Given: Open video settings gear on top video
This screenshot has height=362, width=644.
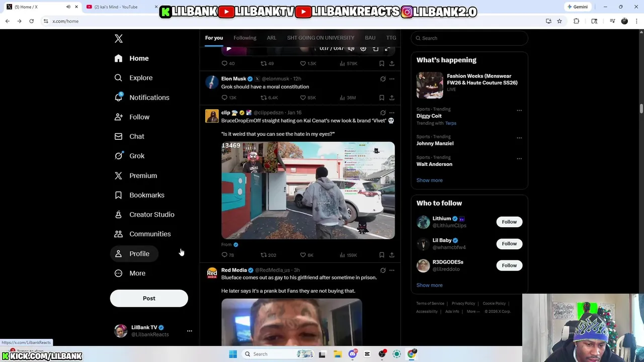Looking at the screenshot, I should (363, 49).
